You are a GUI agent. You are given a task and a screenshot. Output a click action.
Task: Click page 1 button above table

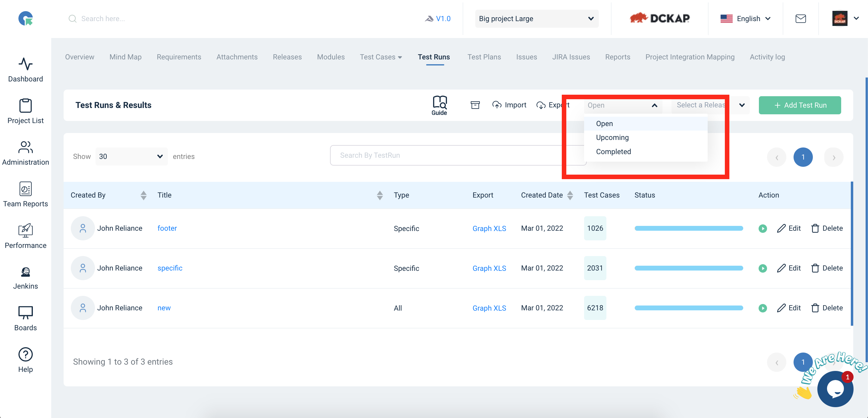click(x=803, y=157)
